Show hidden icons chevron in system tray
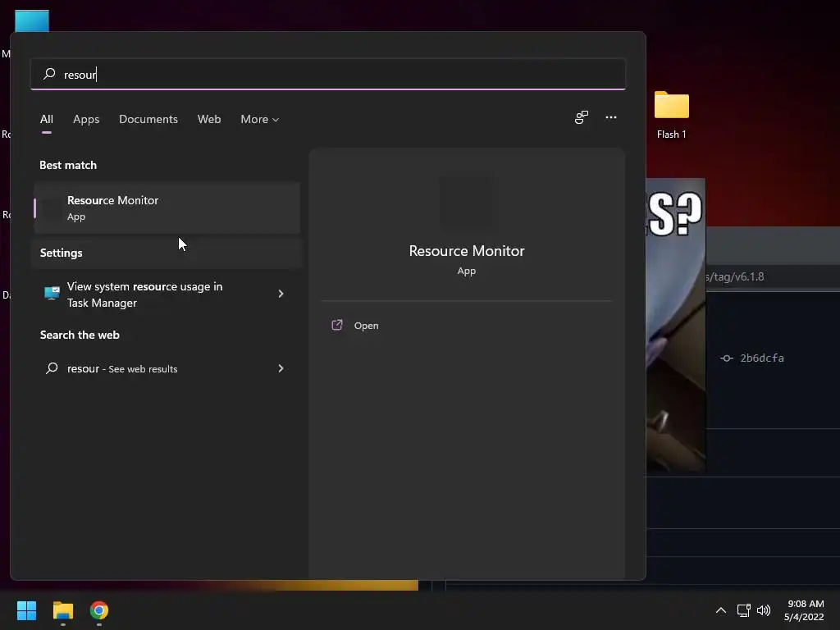Screen dimensions: 840x630 tap(721, 610)
